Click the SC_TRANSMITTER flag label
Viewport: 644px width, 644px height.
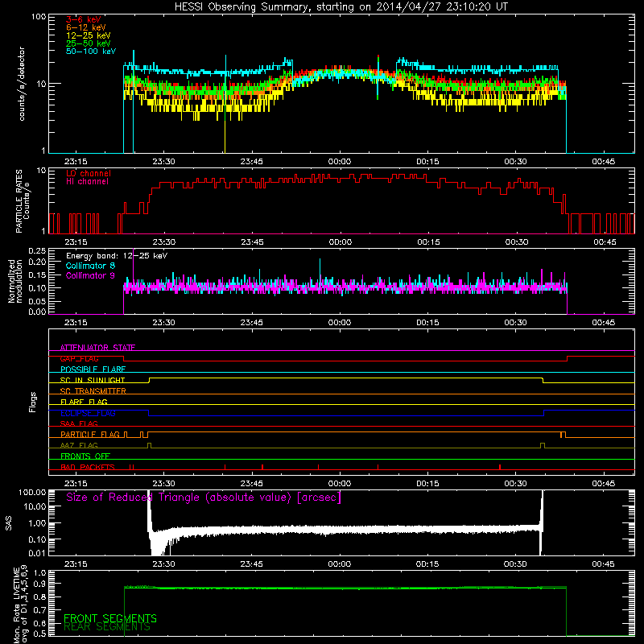pyautogui.click(x=93, y=391)
